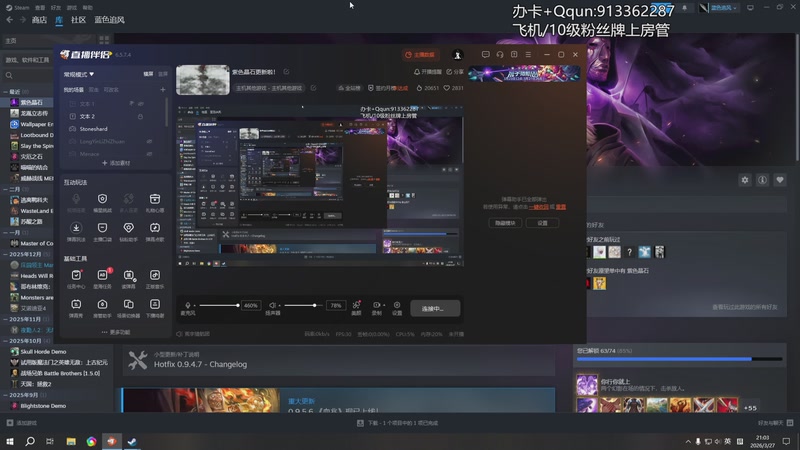Collapse the 2025年10月 library group
The height and width of the screenshot is (450, 800).
tap(5, 341)
